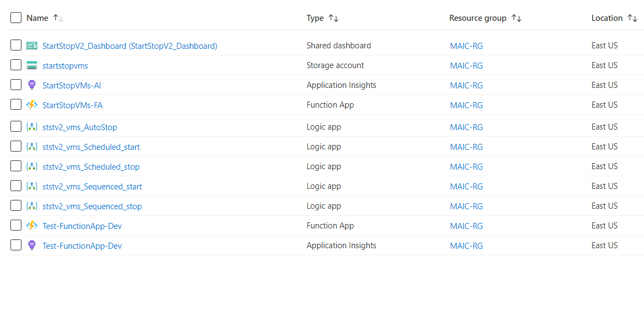This screenshot has height=313, width=644.
Task: Click the ststv2_vms_Sequenced_stop Logic app icon
Action: point(32,206)
